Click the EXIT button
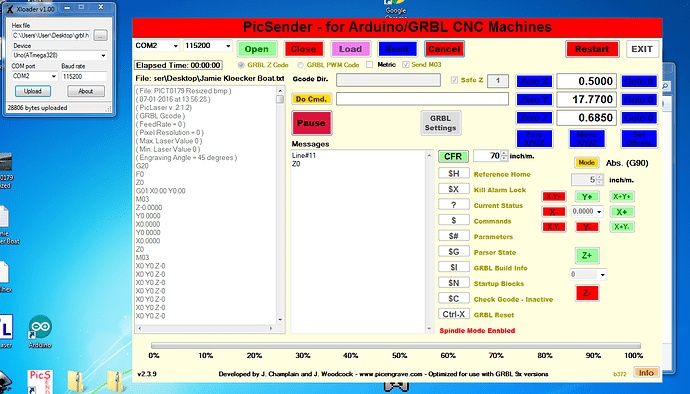Image resolution: width=690 pixels, height=394 pixels. pos(642,49)
